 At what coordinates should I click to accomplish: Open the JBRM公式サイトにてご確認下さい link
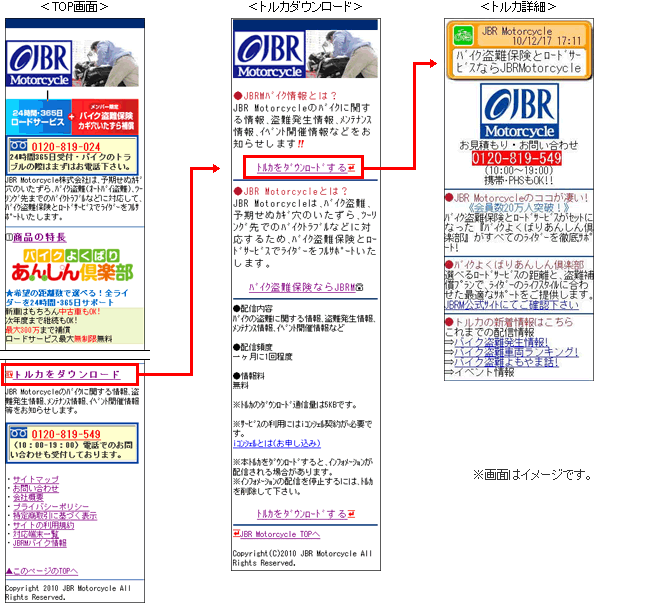coord(512,305)
